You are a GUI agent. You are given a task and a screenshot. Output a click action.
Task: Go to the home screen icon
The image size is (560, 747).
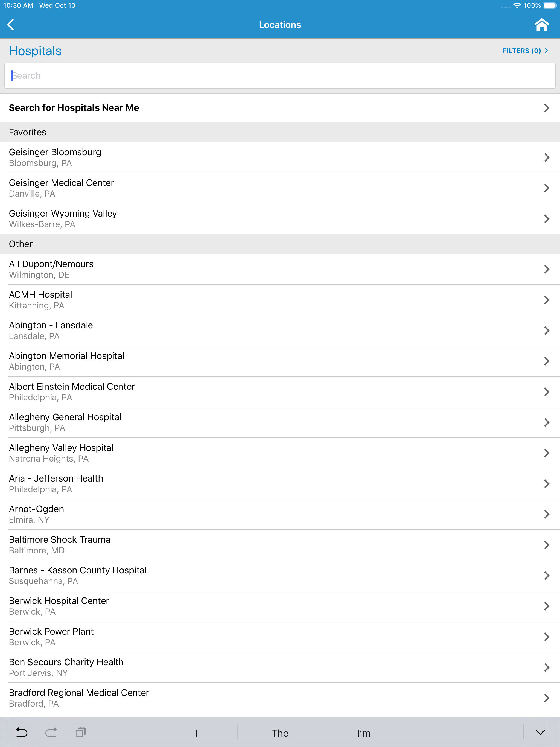(x=541, y=25)
